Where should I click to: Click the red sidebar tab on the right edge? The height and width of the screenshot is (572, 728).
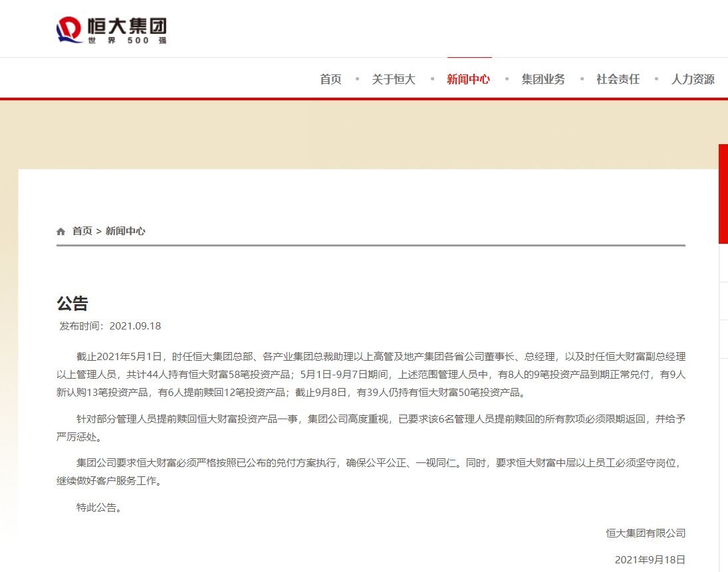(x=723, y=193)
